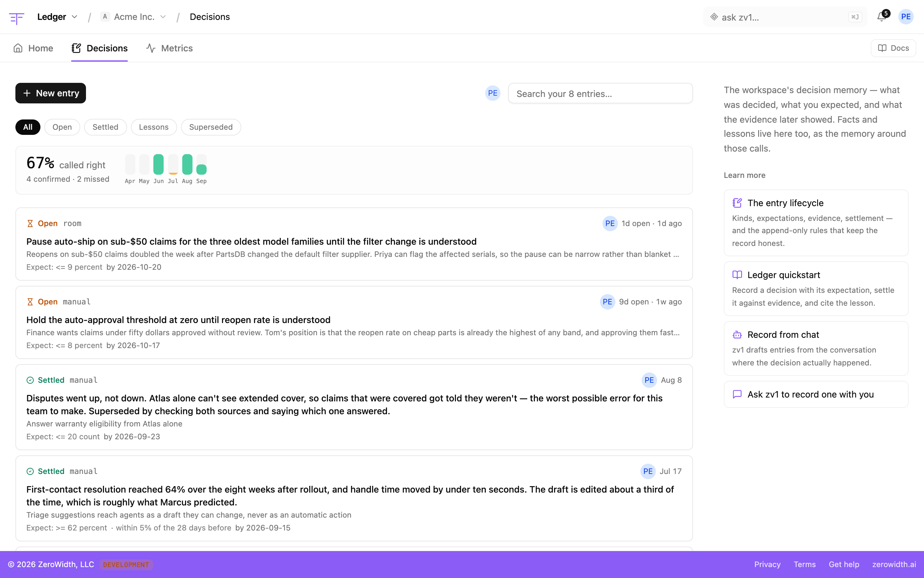Click the Decisions notebook tab icon
924x578 pixels.
coord(76,48)
